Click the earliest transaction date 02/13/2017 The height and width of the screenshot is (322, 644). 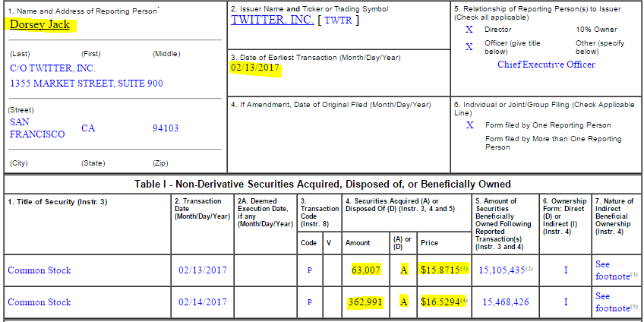[x=255, y=68]
